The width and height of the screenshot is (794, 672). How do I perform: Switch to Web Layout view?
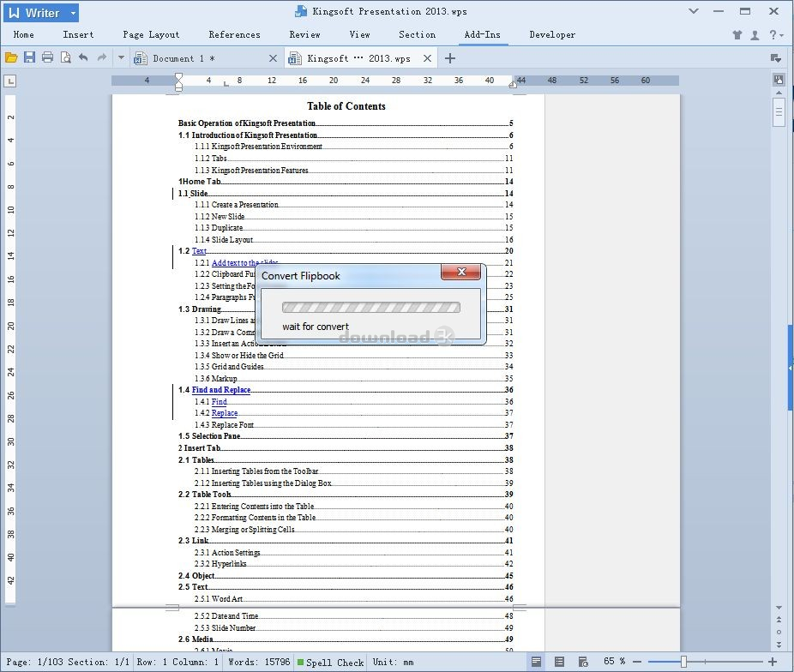pos(583,662)
